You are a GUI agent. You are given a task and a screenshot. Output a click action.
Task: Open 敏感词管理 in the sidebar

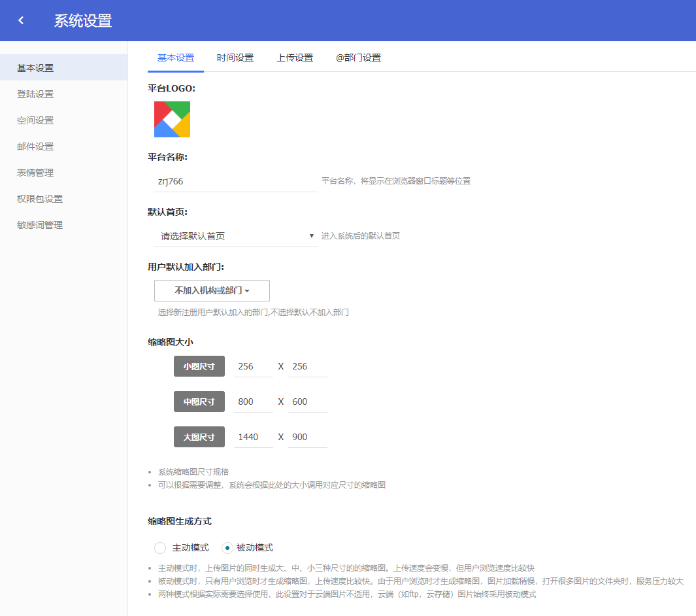click(40, 225)
